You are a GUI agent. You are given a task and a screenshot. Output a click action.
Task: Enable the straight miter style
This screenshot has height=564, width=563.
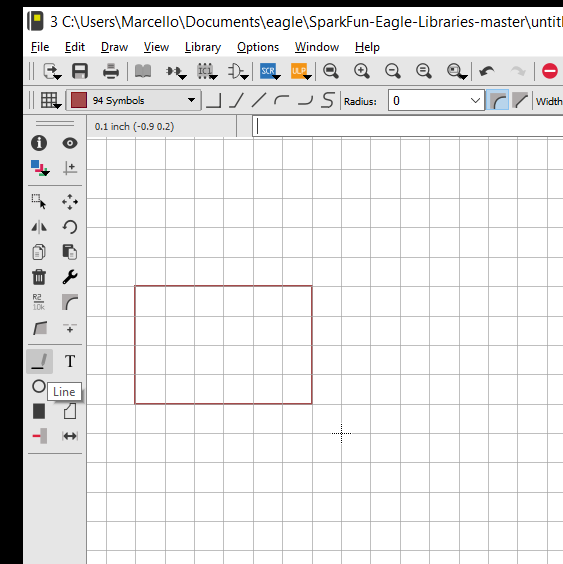coord(520,100)
